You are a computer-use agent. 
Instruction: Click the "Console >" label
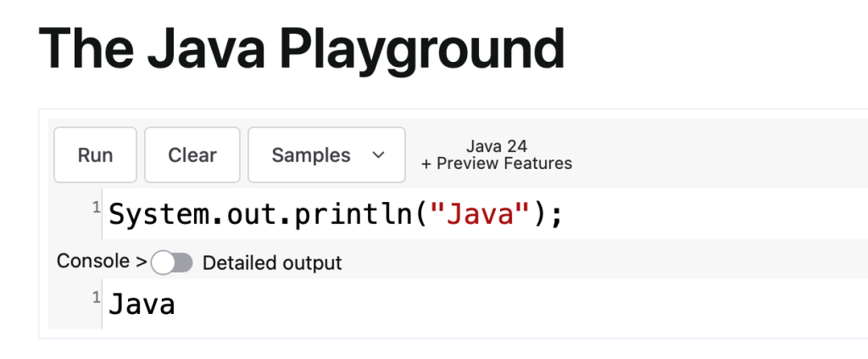coord(102,261)
